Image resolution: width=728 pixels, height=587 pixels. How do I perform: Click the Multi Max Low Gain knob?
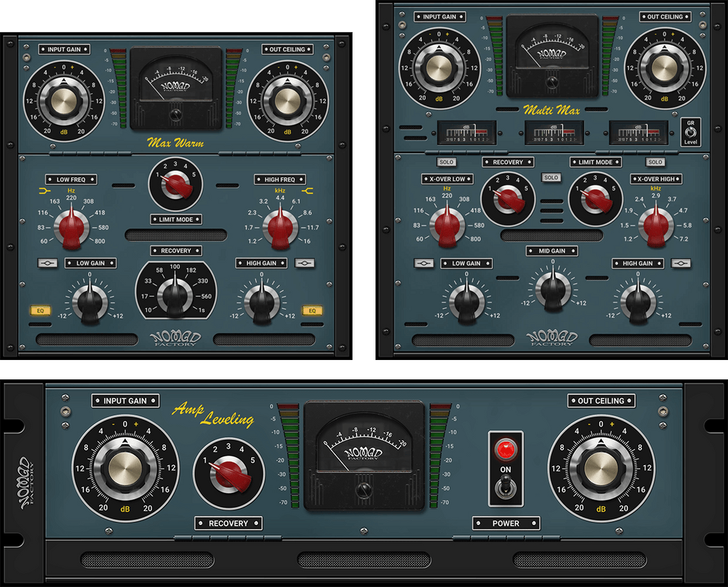(466, 302)
